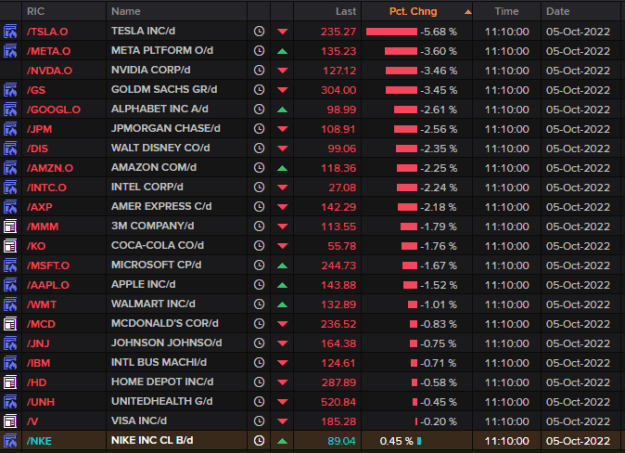Click the last price 520.84
This screenshot has height=453, width=625.
tap(338, 402)
